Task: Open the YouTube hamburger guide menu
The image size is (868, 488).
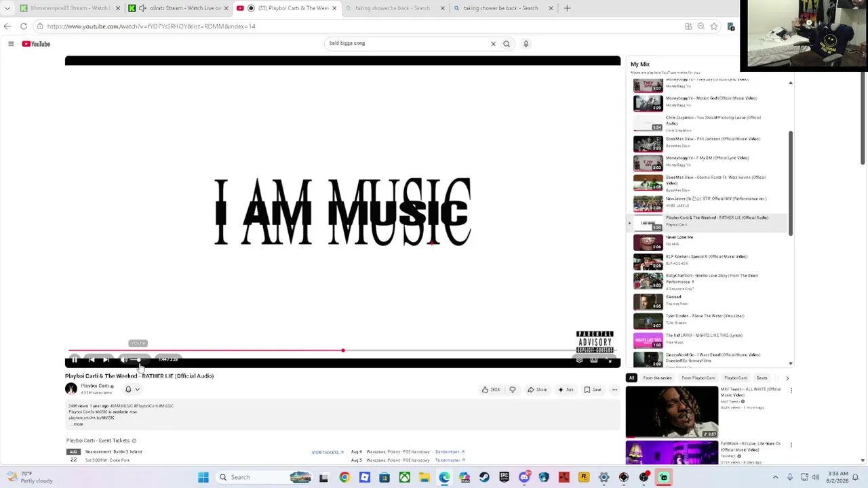Action: point(11,44)
